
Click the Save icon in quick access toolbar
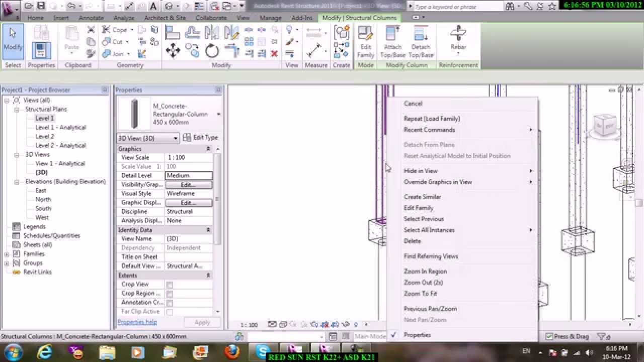(x=41, y=6)
